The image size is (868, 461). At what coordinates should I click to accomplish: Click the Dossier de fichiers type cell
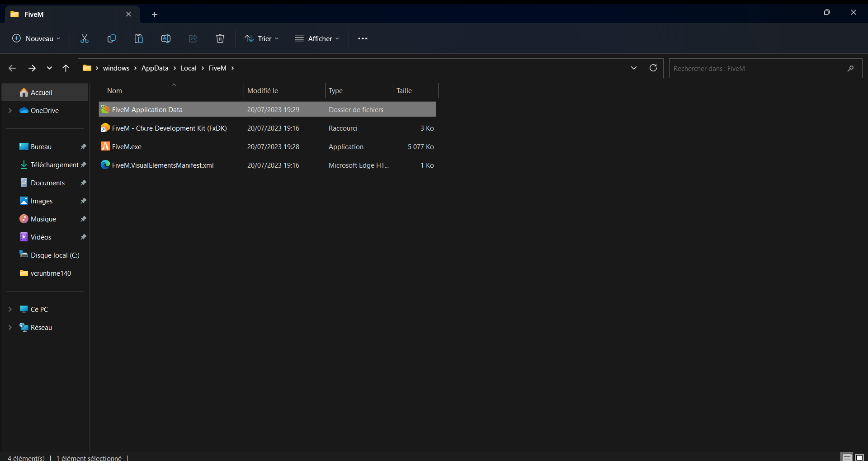point(356,110)
